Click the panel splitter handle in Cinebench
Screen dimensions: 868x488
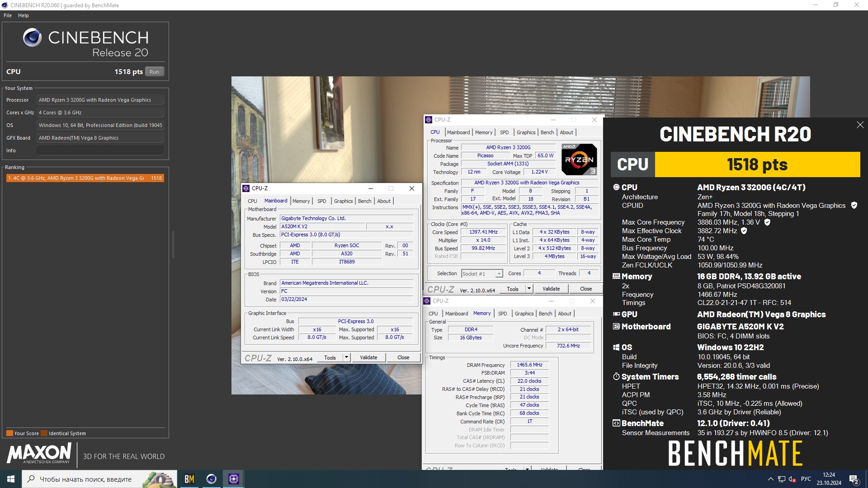tap(173, 244)
